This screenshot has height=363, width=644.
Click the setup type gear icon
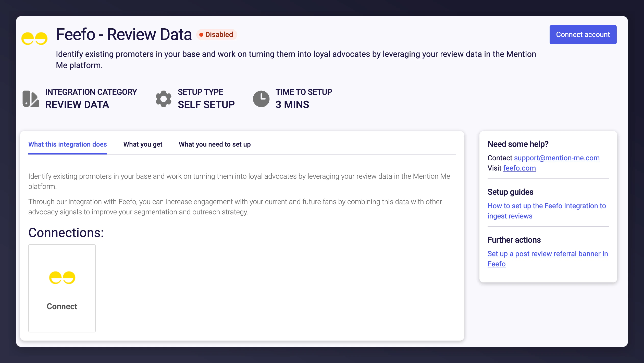pyautogui.click(x=164, y=99)
